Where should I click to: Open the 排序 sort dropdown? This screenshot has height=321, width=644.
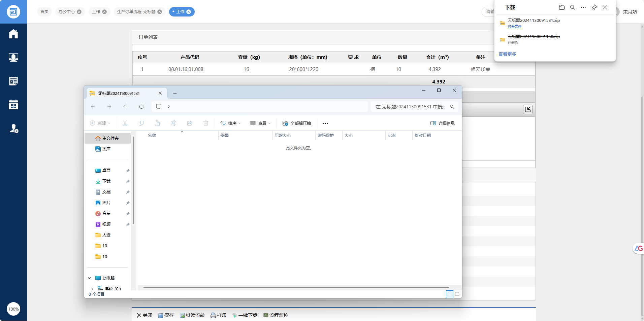[230, 123]
